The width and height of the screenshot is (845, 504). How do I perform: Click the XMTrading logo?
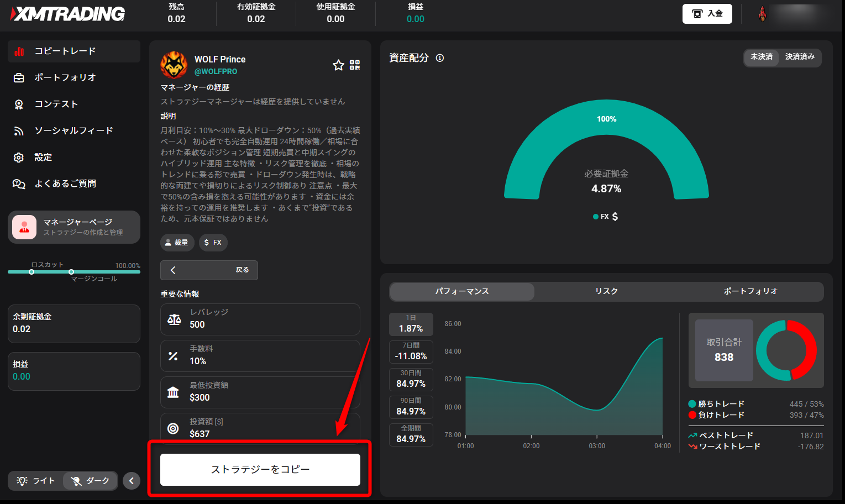point(67,14)
